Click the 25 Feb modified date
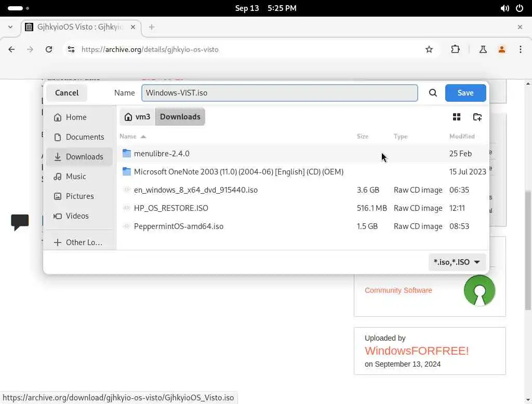The height and width of the screenshot is (404, 532). click(x=460, y=153)
